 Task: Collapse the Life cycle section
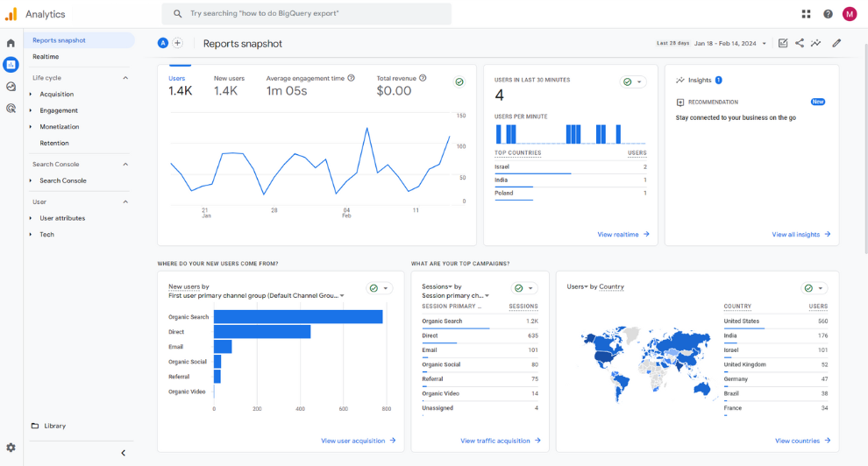[125, 78]
